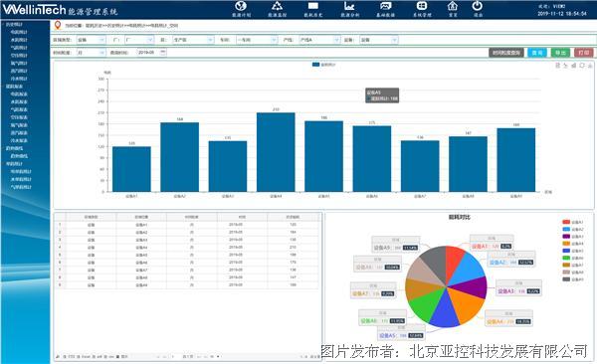Screen dimensions: 597x364
Task: Toggle 设备A5 dark-blue legend entry of pie chart
Action: [x=573, y=251]
